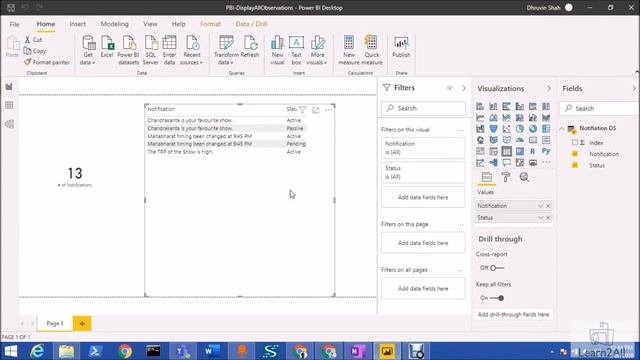Open More visuals dropdown

(317, 51)
